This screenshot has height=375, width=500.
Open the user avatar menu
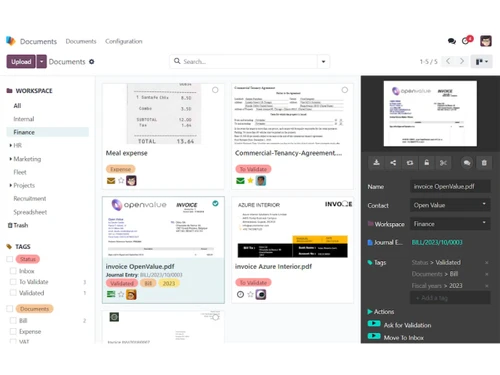coord(486,41)
